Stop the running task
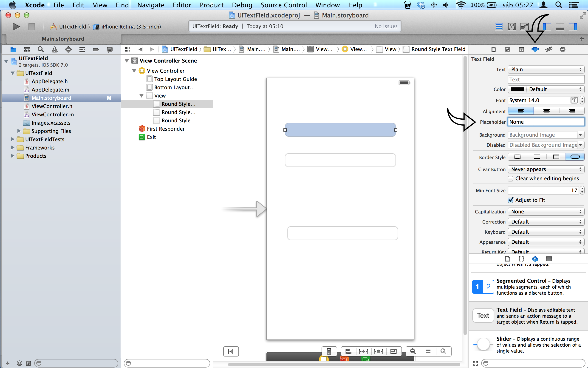 click(x=32, y=26)
